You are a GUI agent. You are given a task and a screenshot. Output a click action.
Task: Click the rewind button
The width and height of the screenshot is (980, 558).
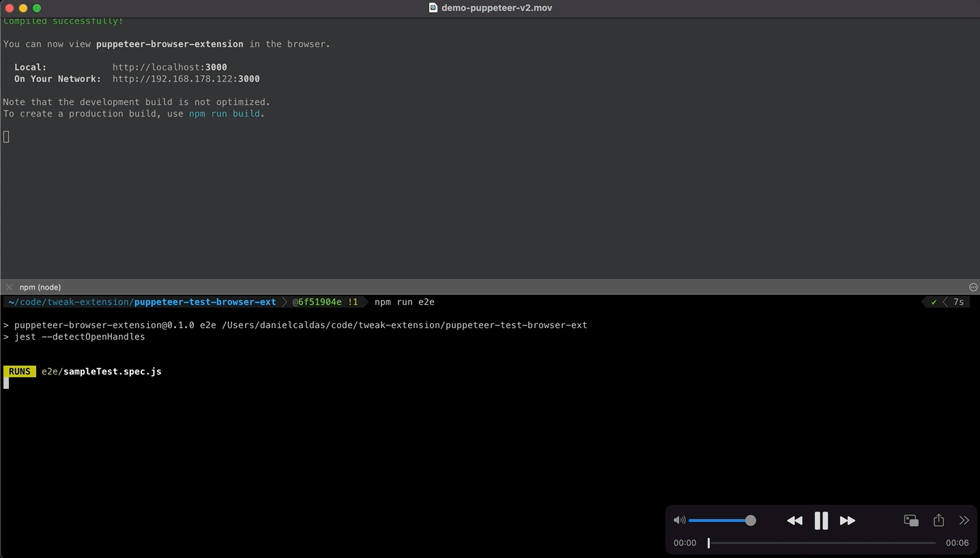point(794,520)
